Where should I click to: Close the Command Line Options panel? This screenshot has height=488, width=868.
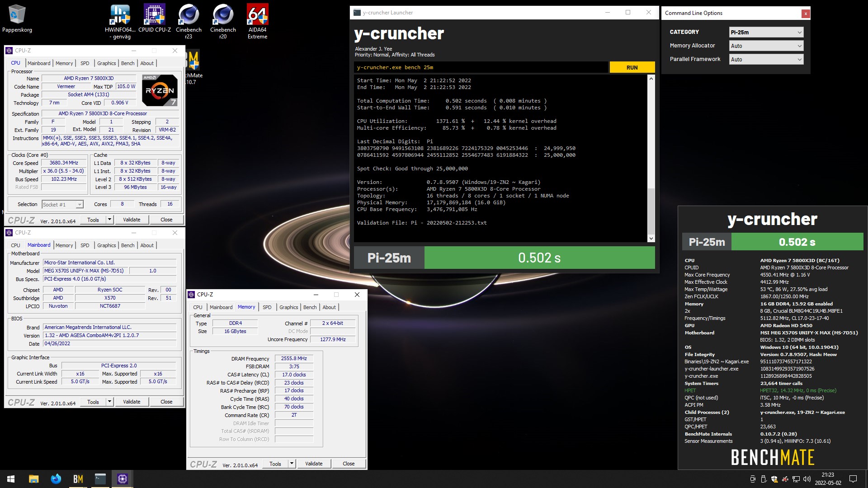[805, 14]
